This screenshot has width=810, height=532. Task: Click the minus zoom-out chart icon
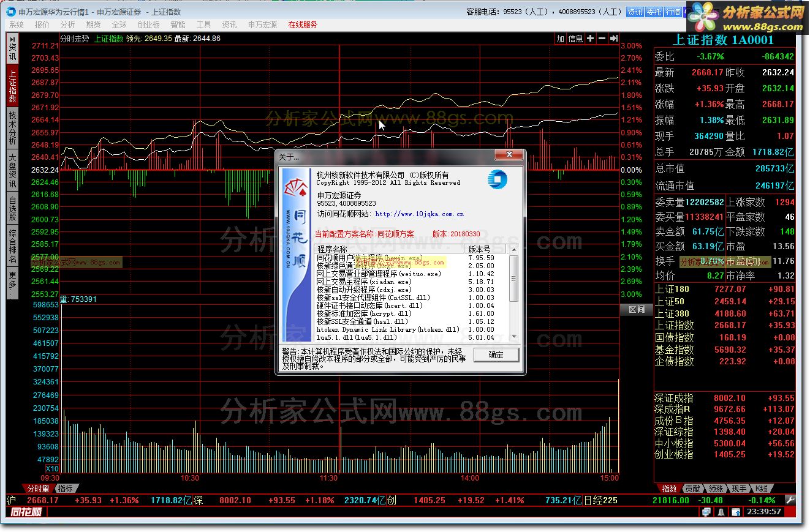pos(602,39)
